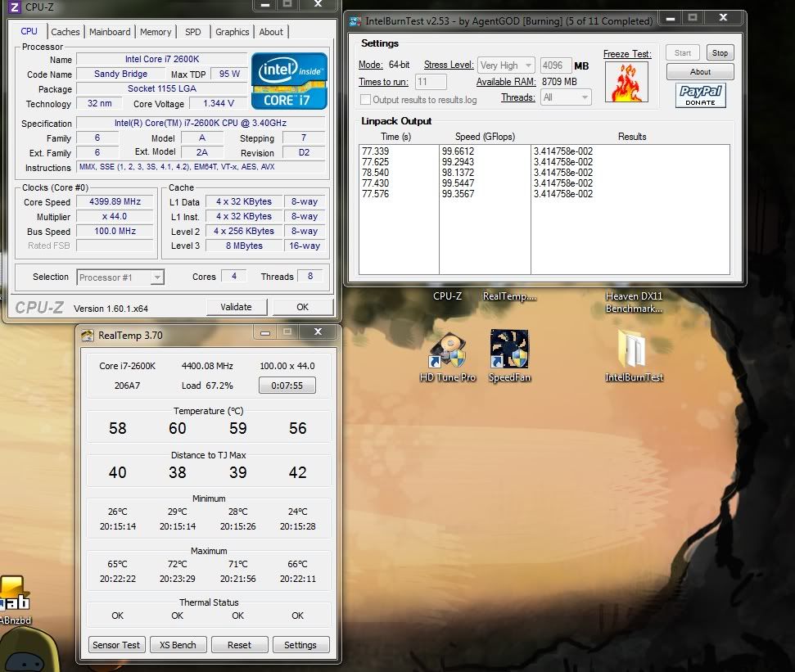Toggle Output results to results.log checkbox
795x672 pixels.
point(365,99)
